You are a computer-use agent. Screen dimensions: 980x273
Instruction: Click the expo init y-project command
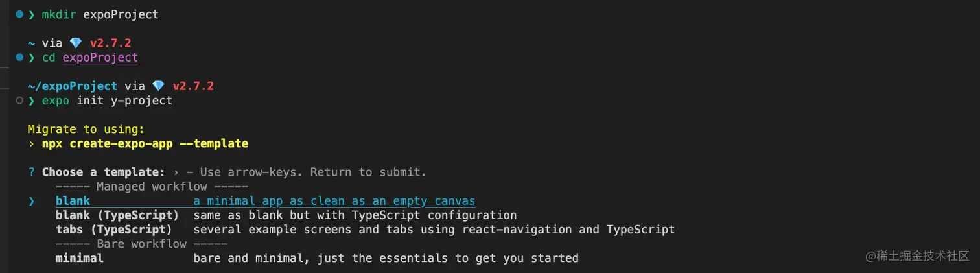107,101
